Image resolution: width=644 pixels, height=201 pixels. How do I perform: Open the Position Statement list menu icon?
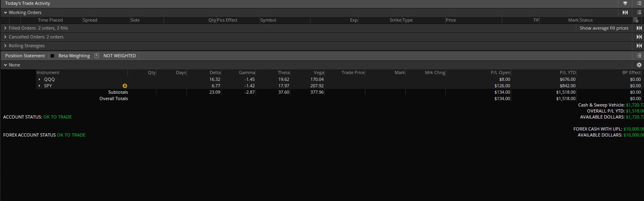[x=639, y=56]
